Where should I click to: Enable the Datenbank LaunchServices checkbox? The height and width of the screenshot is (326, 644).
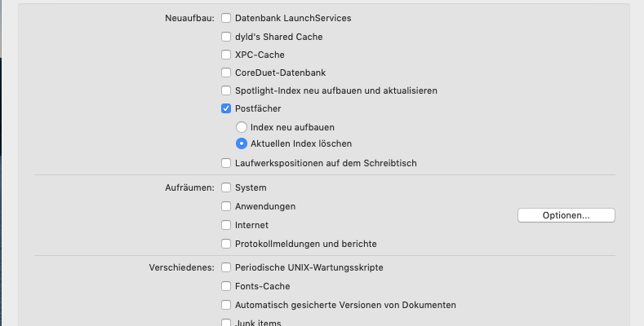[226, 18]
